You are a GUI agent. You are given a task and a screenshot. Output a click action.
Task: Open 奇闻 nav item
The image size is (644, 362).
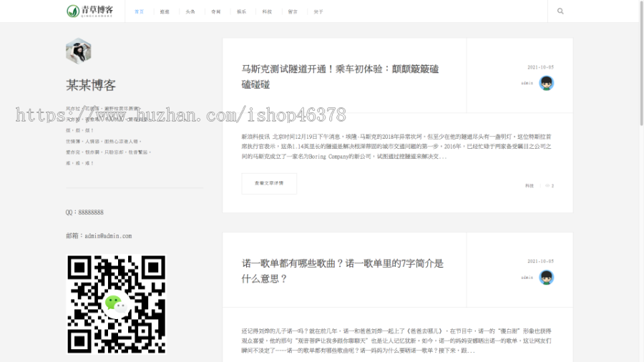click(216, 12)
